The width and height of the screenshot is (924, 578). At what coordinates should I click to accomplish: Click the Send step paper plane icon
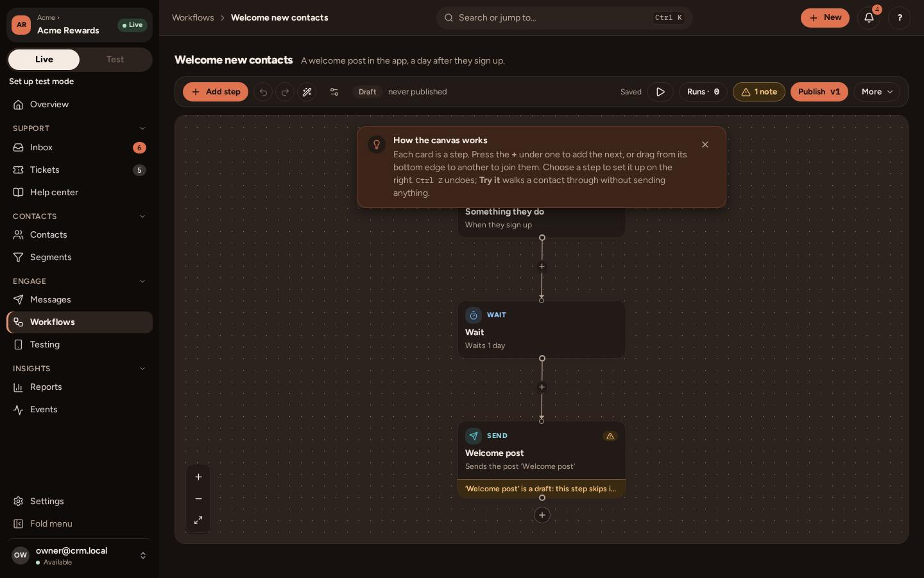(474, 436)
